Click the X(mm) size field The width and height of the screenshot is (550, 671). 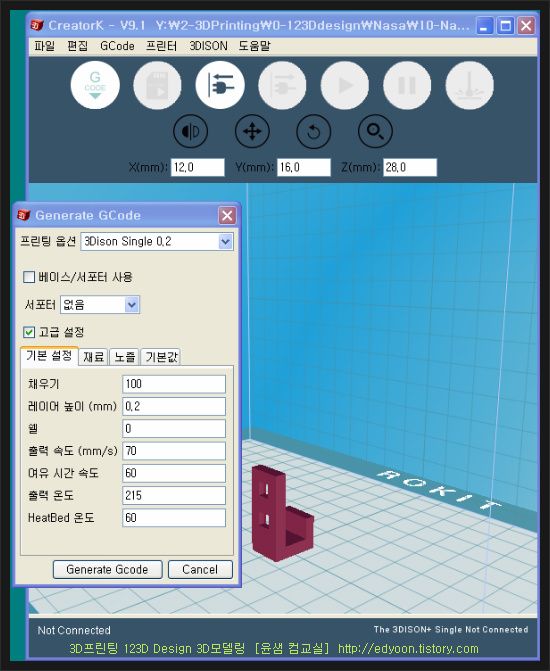coord(198,167)
